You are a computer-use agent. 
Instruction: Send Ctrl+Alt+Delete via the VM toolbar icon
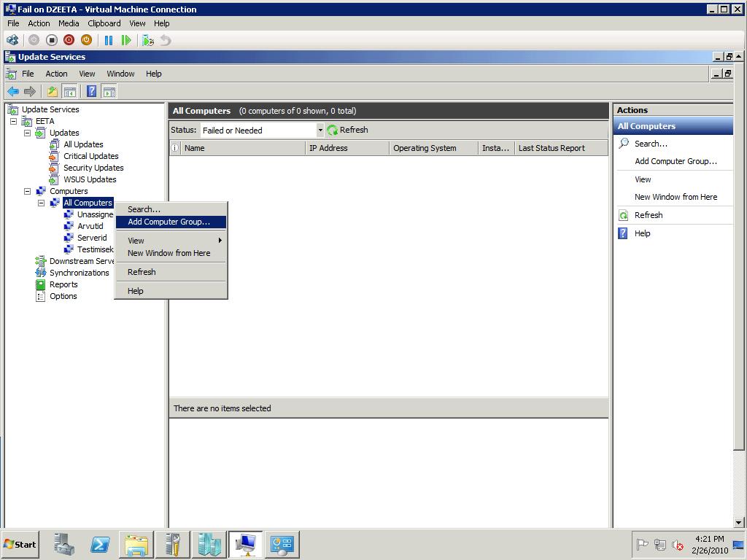(x=13, y=41)
